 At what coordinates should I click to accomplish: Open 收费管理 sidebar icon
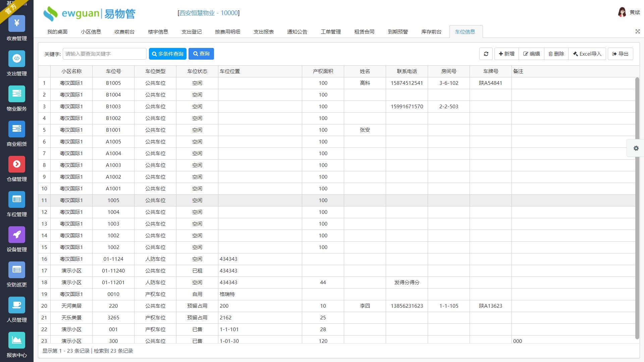(x=17, y=23)
